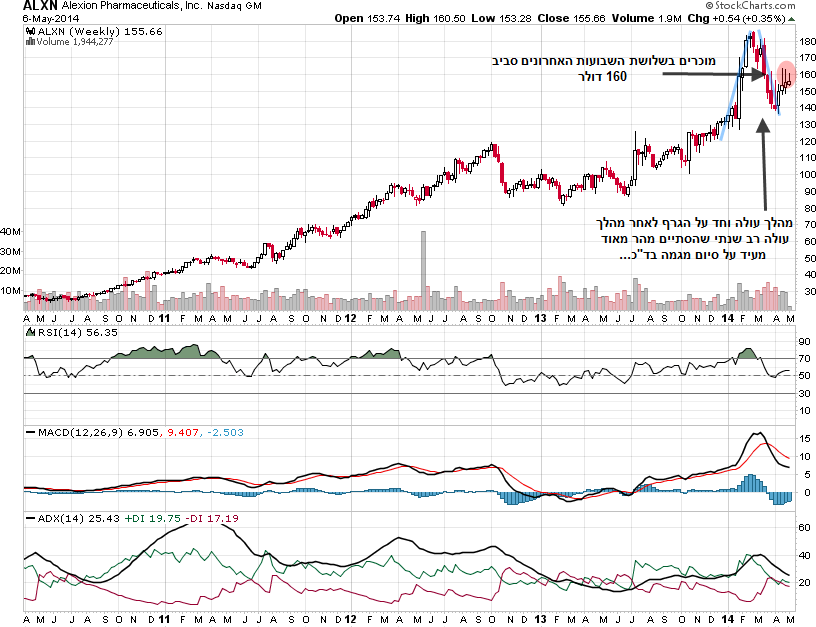Image resolution: width=816 pixels, height=627 pixels.
Task: Click the blue -2.503 histogram value
Action: coord(225,432)
